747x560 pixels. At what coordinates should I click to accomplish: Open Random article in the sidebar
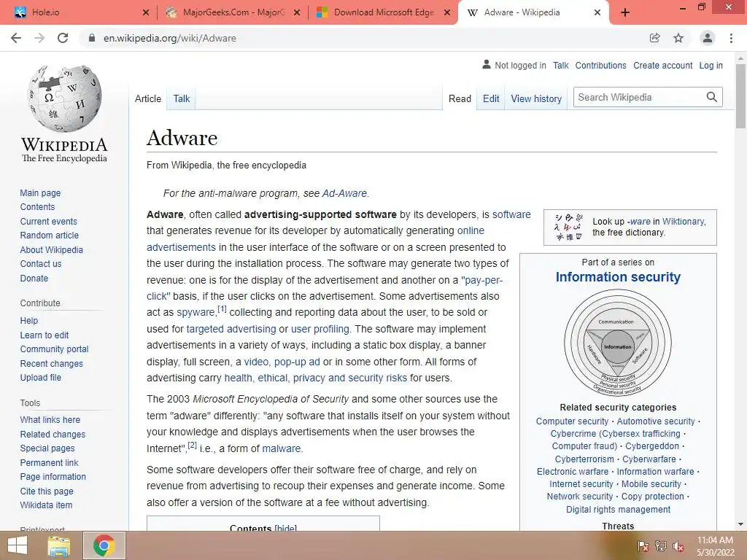coord(50,236)
